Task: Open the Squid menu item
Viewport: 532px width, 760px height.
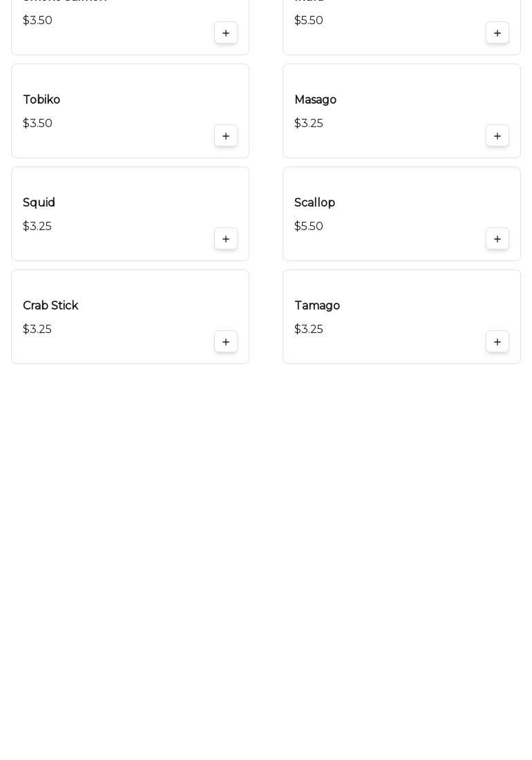Action: tap(39, 203)
